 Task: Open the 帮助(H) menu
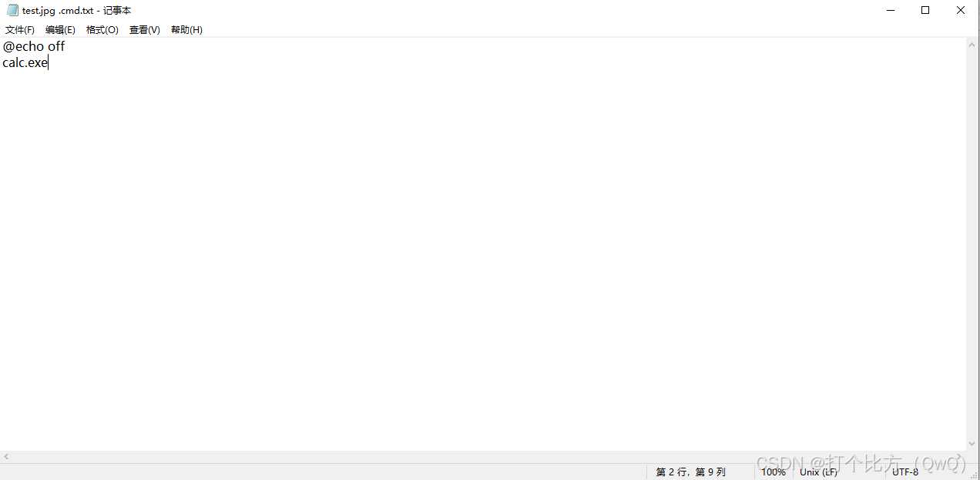pos(186,29)
